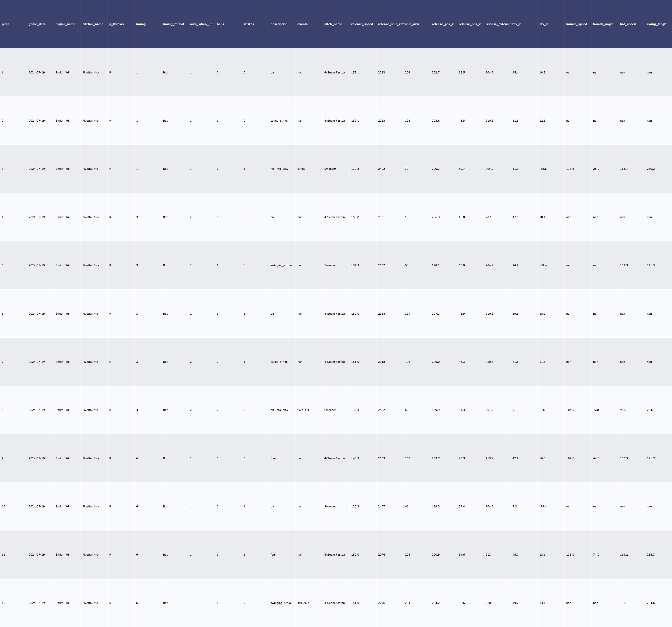
Task: Click pfx_x value -36.6
Action: [543, 169]
